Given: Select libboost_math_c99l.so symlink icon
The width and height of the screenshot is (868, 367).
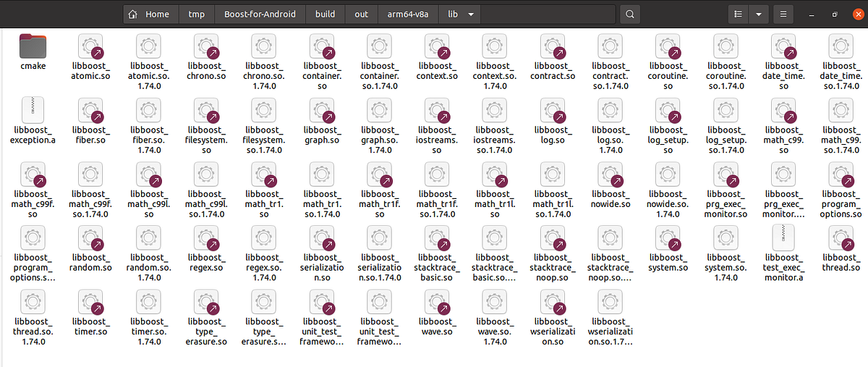Looking at the screenshot, I should 149,173.
